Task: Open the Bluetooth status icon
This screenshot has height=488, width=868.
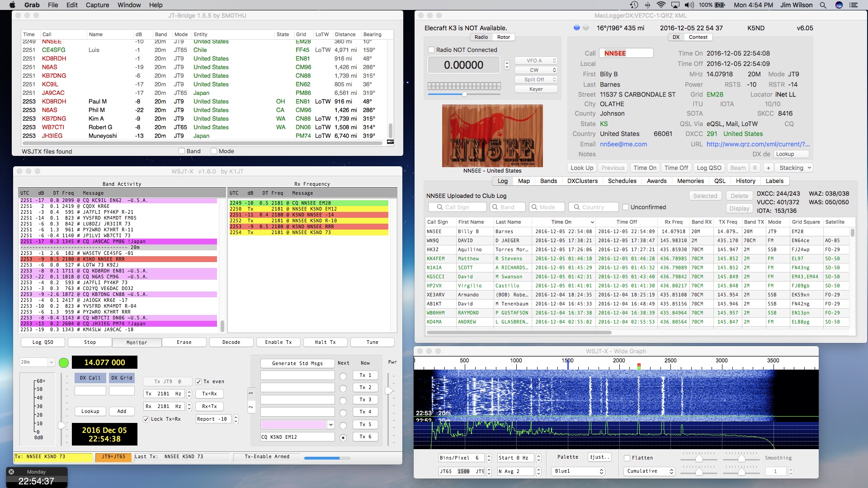Action: [647, 5]
